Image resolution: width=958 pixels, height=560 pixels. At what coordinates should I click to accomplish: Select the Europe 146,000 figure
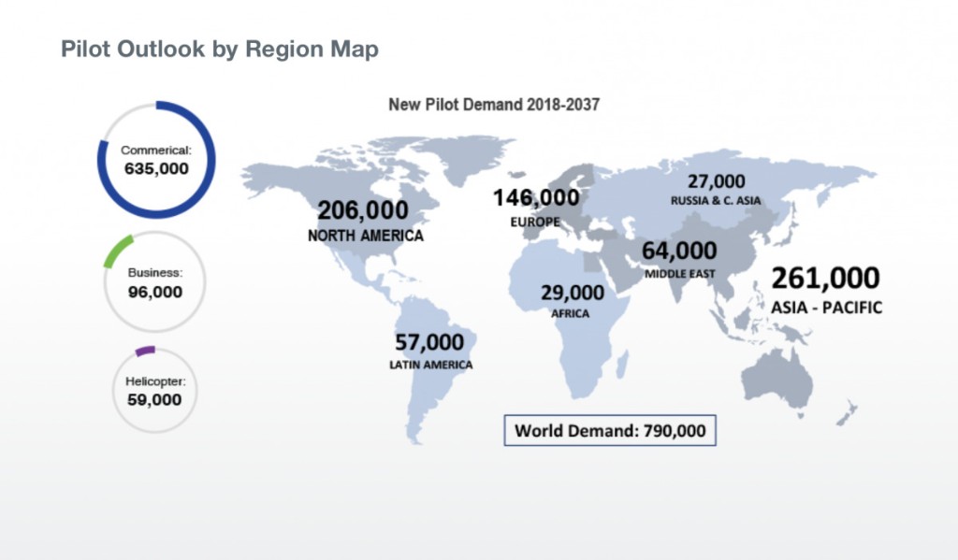pos(536,197)
